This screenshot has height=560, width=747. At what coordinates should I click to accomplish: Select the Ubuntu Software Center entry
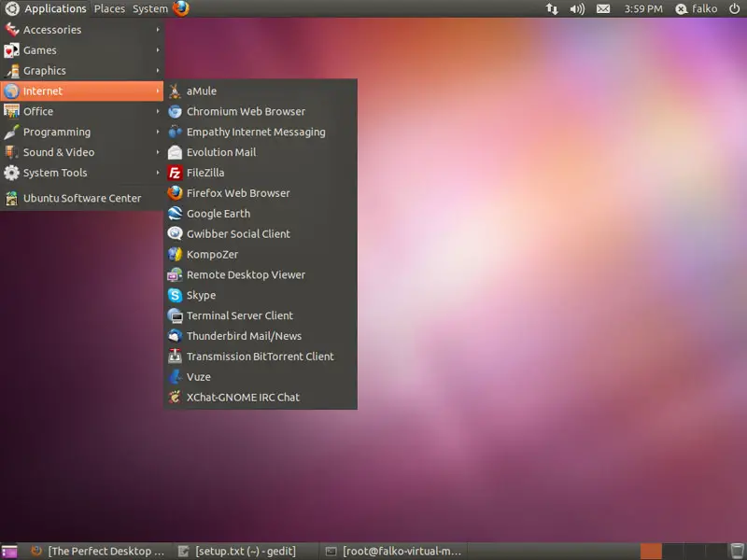pyautogui.click(x=82, y=198)
